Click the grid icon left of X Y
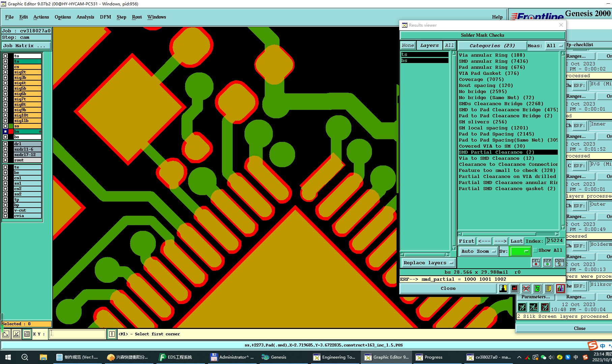Image resolution: width=612 pixels, height=364 pixels. click(x=27, y=334)
